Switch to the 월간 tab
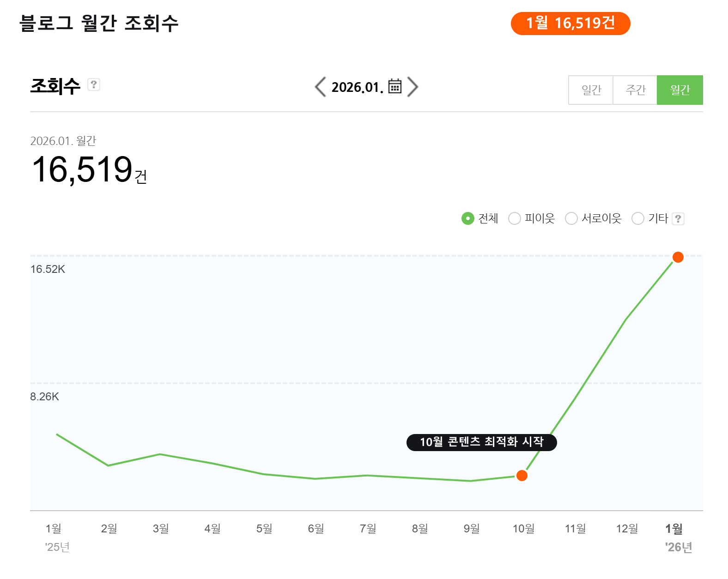The image size is (728, 579). [x=680, y=90]
